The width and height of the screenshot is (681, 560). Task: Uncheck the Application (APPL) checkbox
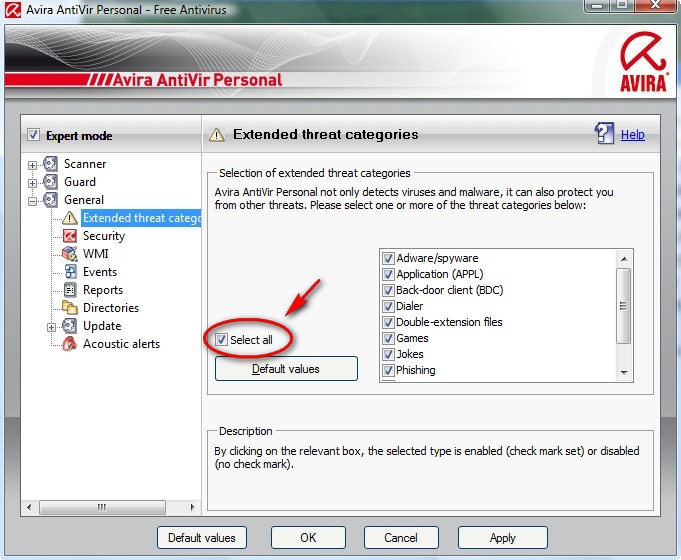click(x=388, y=275)
